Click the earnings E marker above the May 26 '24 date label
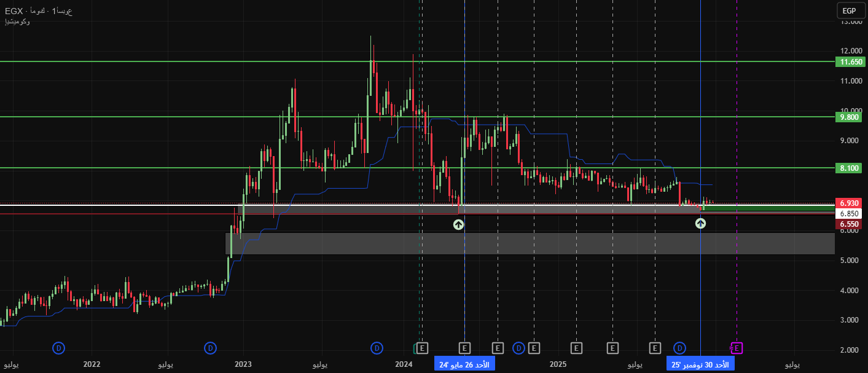Viewport: 868px width, 373px height. [464, 348]
